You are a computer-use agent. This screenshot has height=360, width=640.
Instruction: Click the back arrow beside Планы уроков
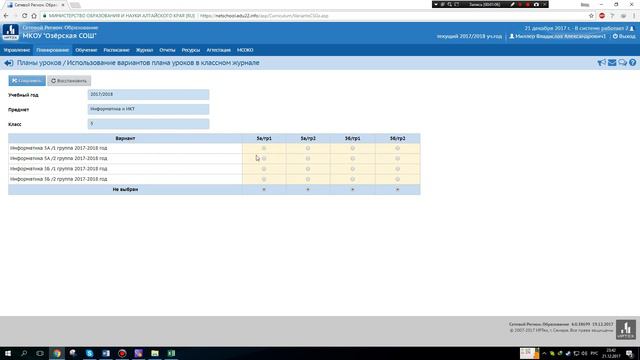(x=9, y=63)
